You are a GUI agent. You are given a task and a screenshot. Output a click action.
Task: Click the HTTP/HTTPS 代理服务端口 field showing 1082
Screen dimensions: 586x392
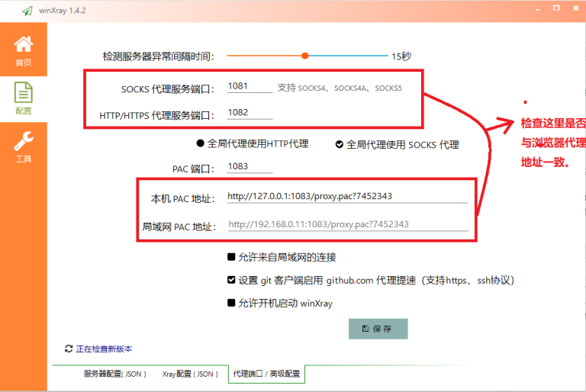tap(250, 112)
